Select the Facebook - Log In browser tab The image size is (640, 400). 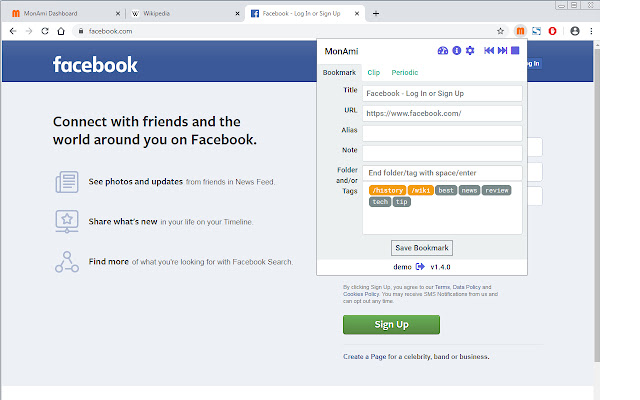pyautogui.click(x=304, y=13)
